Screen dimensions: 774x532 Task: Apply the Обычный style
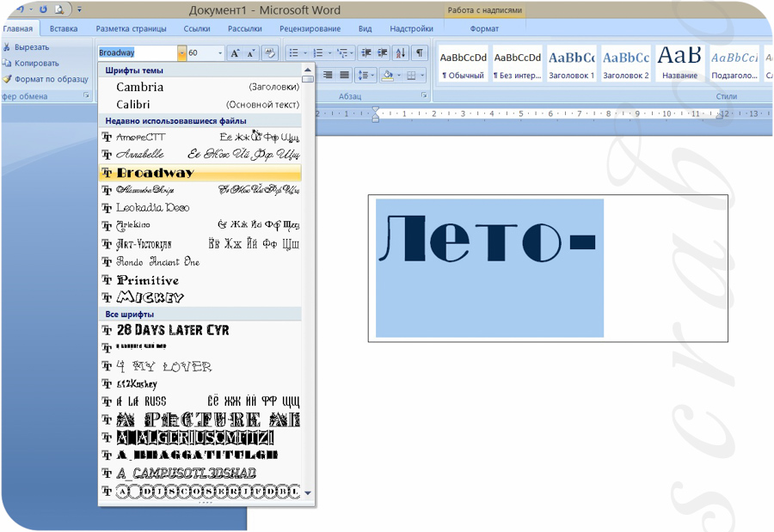[463, 64]
